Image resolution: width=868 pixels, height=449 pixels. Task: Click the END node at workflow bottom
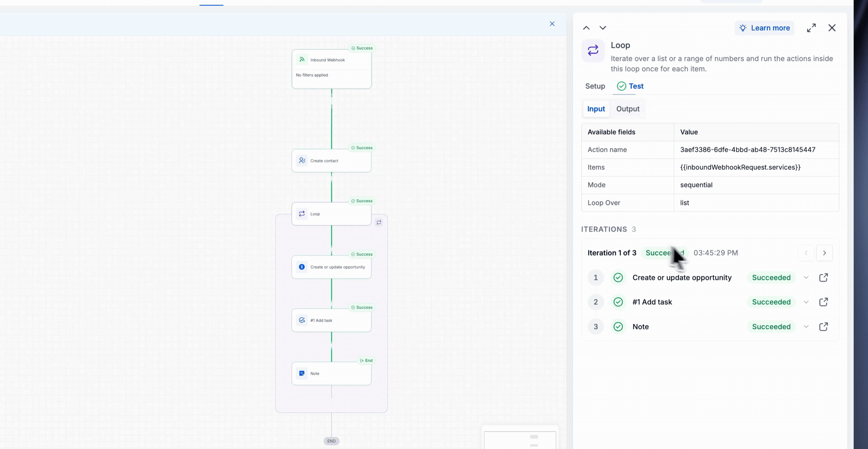pyautogui.click(x=331, y=441)
